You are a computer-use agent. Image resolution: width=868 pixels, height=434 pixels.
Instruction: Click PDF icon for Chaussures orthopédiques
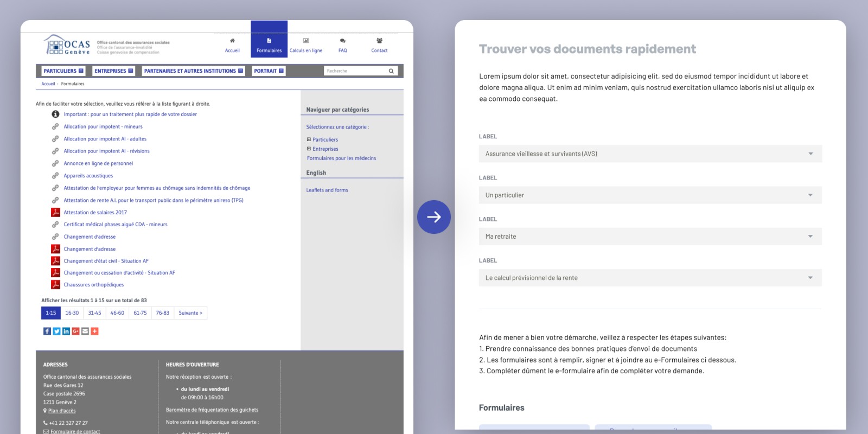tap(55, 284)
